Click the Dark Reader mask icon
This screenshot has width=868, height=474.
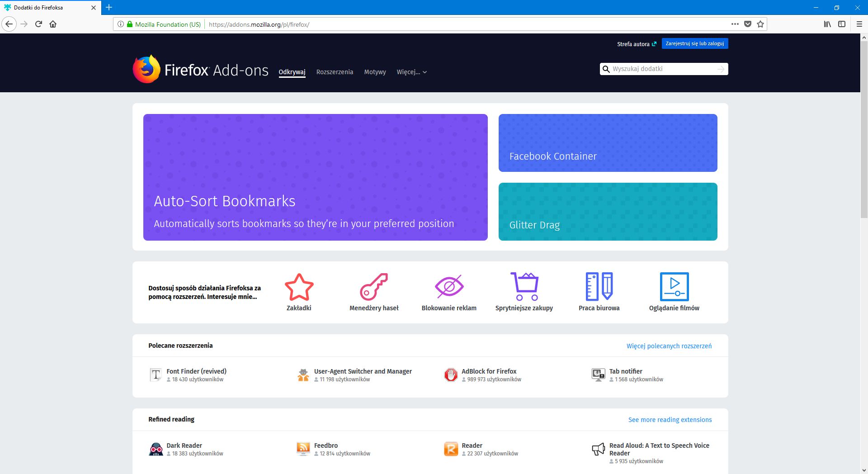[x=156, y=449]
